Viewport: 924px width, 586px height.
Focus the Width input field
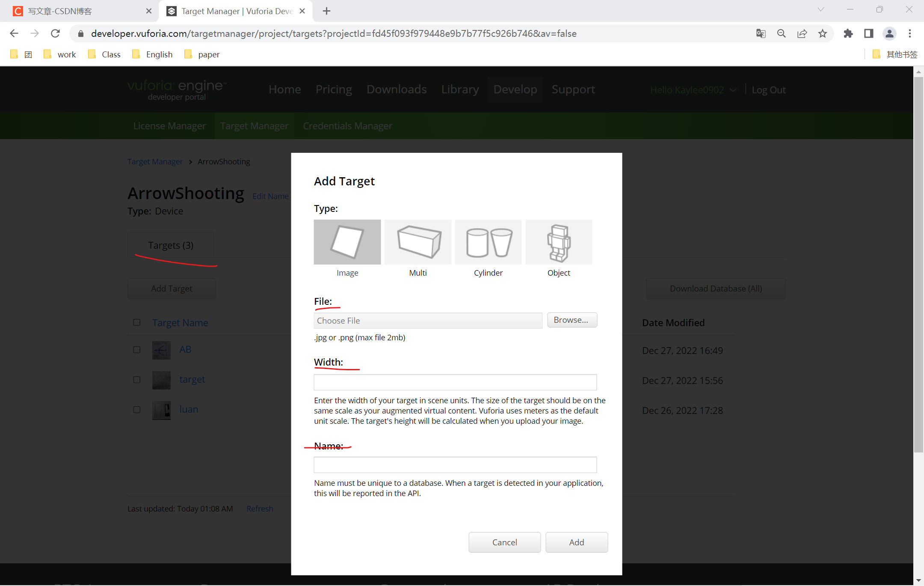(x=455, y=382)
